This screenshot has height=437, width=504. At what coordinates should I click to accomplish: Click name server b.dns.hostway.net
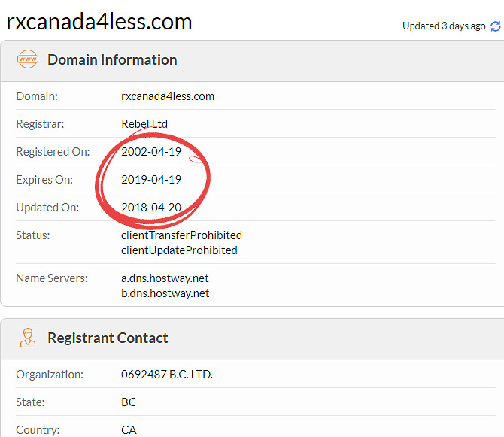click(x=165, y=293)
